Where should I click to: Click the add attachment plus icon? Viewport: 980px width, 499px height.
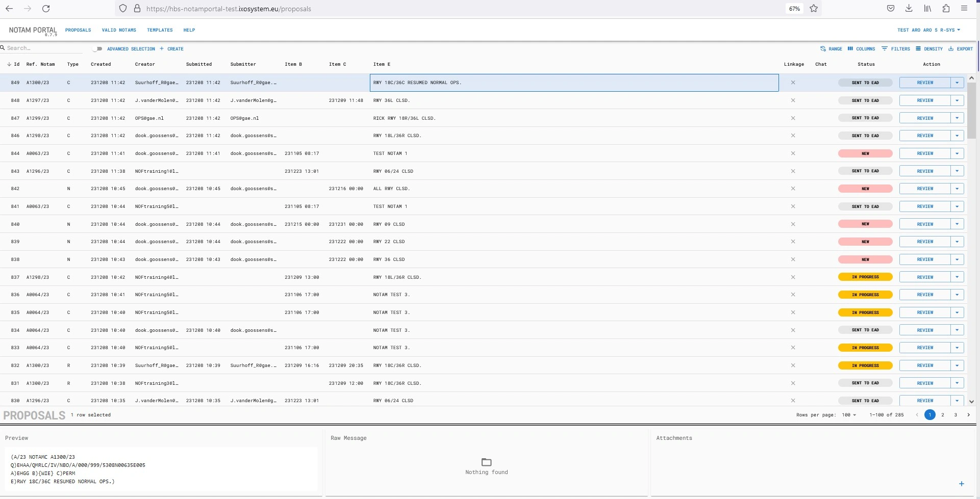tap(961, 484)
